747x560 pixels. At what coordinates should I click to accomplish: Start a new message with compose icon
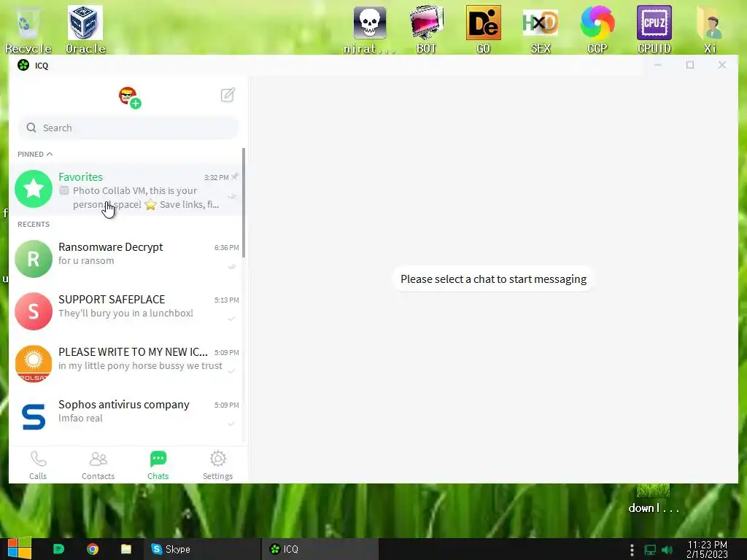click(228, 95)
